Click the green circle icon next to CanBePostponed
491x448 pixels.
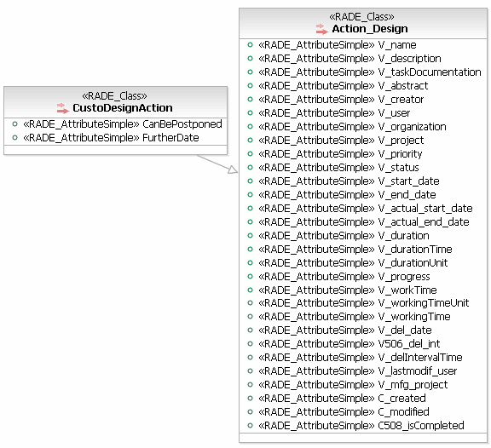click(14, 123)
